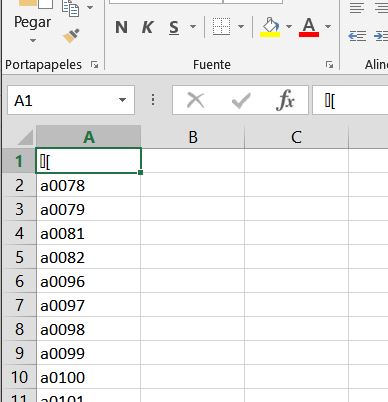This screenshot has width=388, height=402.
Task: Toggle Negrita bold (N)
Action: [121, 27]
